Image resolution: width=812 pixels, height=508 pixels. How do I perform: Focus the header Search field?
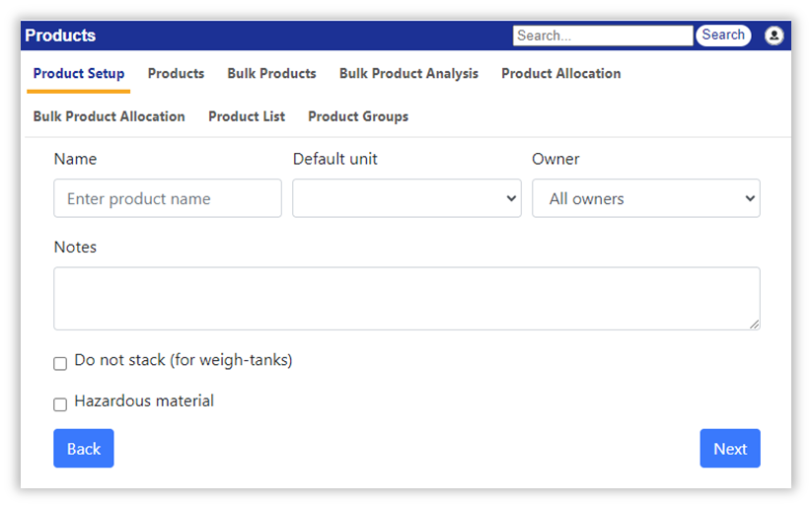click(x=603, y=36)
